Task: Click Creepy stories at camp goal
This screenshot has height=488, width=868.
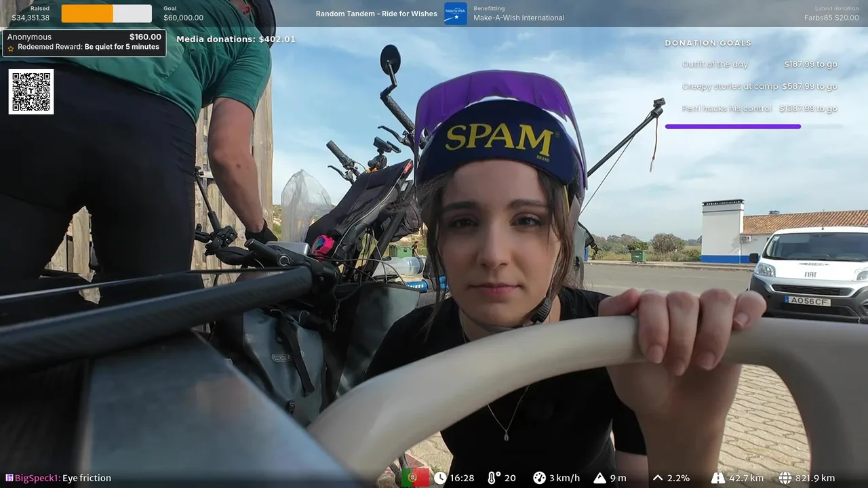Action: [730, 86]
